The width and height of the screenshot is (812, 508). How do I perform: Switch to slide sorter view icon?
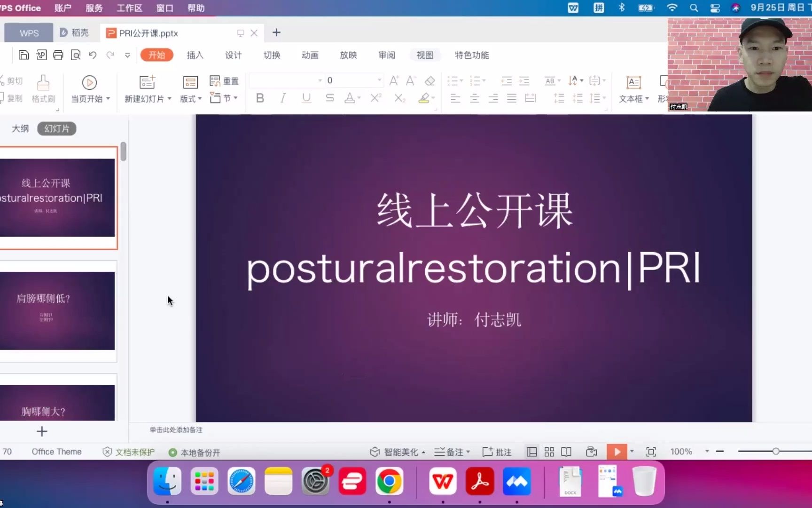(549, 452)
